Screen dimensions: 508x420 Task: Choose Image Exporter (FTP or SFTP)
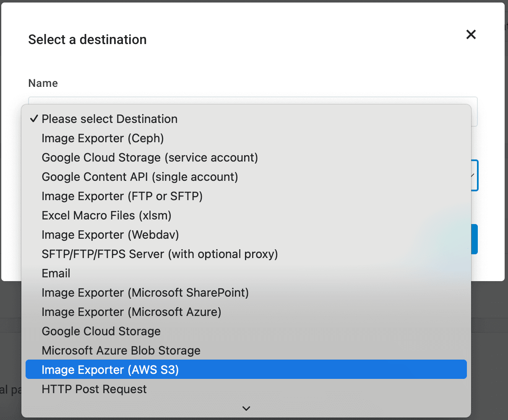(122, 196)
